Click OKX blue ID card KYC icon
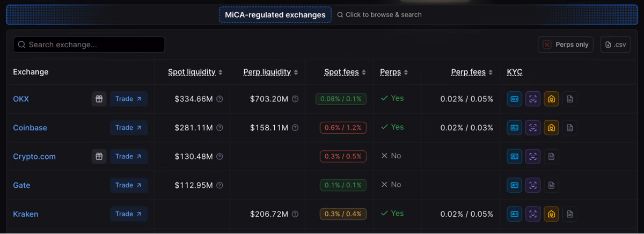The width and height of the screenshot is (644, 234). click(x=515, y=99)
